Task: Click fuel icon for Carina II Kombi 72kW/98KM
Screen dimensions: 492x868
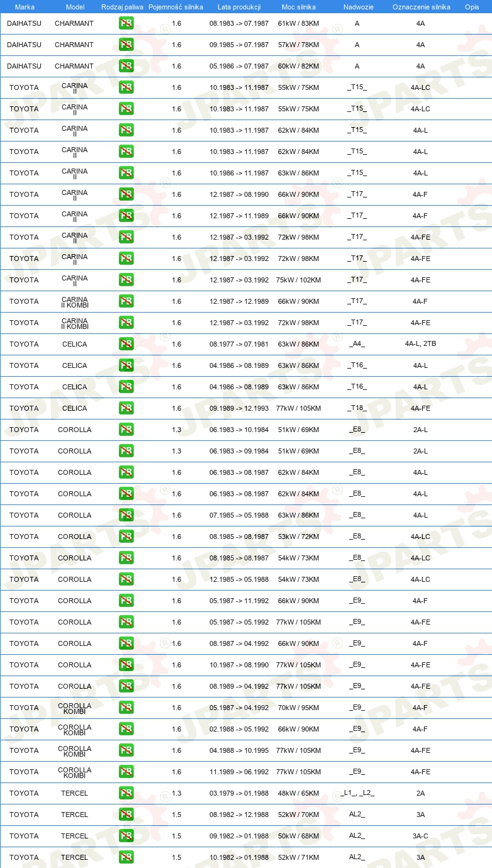Action: [126, 323]
